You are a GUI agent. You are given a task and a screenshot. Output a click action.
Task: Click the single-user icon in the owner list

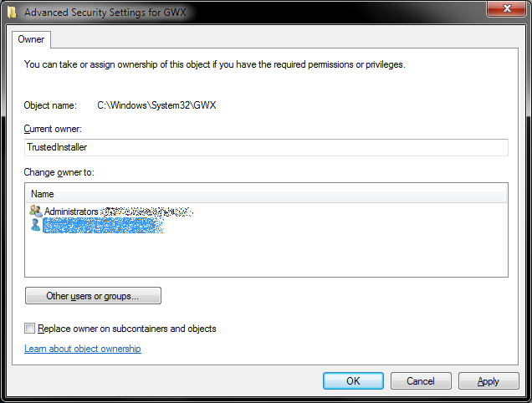coord(34,226)
